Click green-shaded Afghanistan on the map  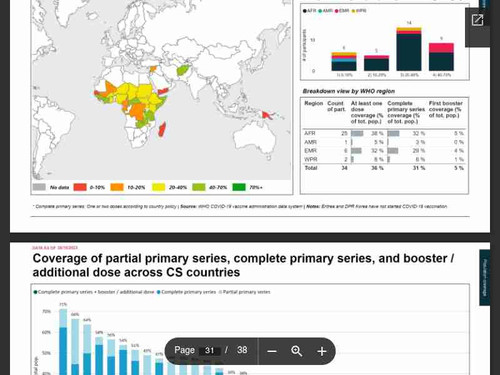pyautogui.click(x=182, y=70)
